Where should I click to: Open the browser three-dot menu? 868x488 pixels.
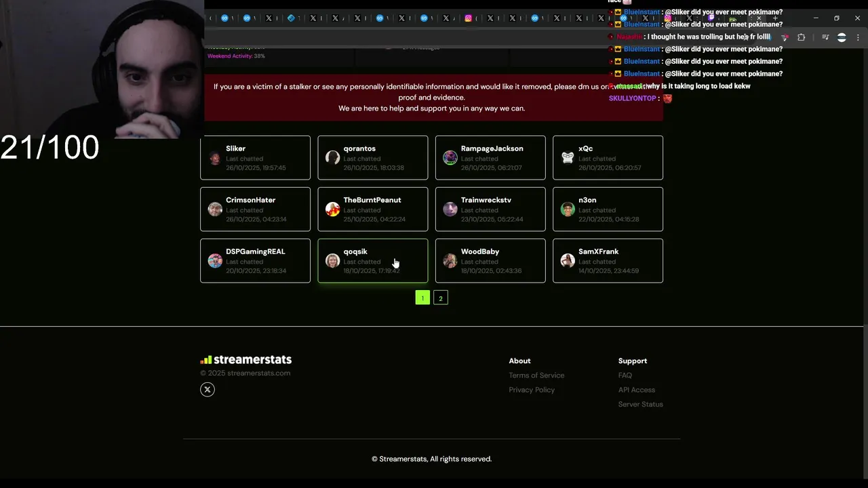(858, 37)
